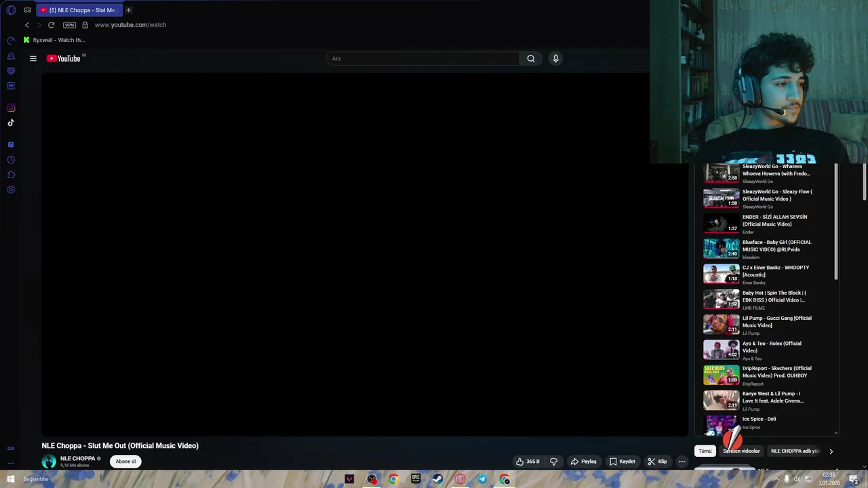
Task: Toggle the VPN badge in address bar
Action: (x=69, y=25)
